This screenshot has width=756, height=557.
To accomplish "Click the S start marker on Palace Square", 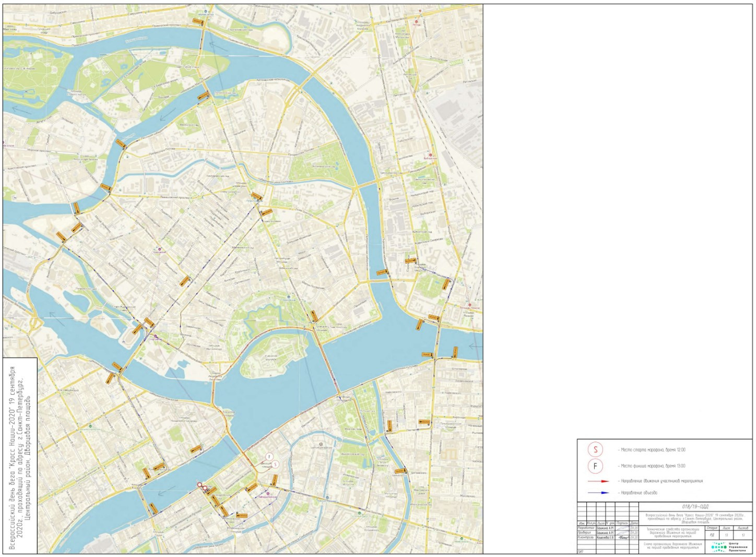I will [275, 465].
